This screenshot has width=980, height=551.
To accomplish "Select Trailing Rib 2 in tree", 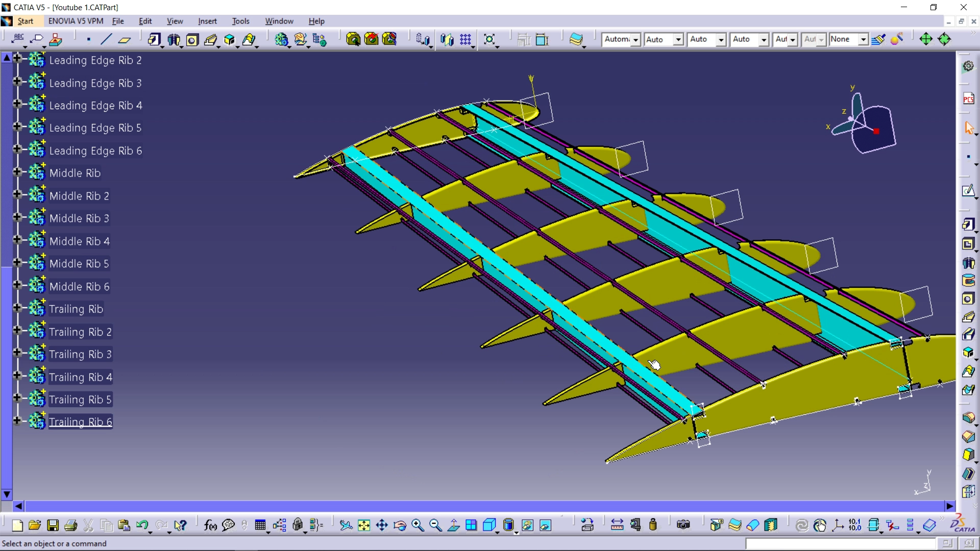I will 80,332.
